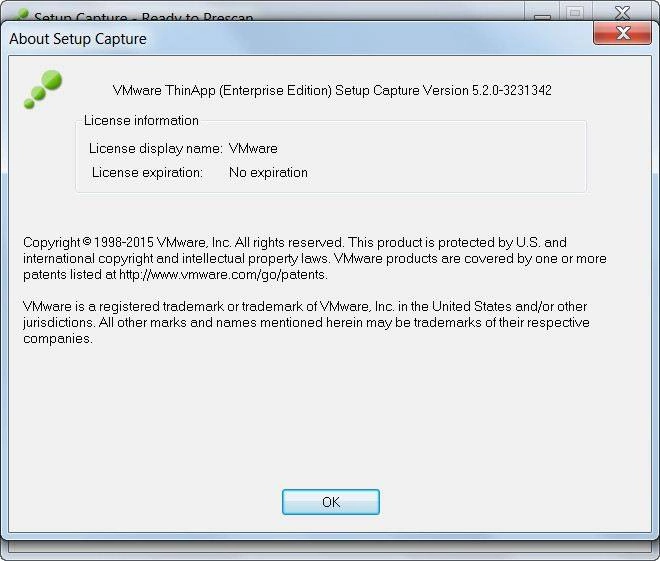Click the registered trademark paragraph
The width and height of the screenshot is (660, 561).
(306, 322)
